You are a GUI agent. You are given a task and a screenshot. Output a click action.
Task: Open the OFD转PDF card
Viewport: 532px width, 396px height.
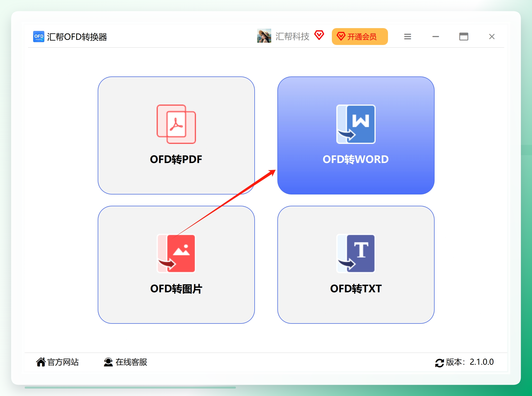tap(176, 135)
